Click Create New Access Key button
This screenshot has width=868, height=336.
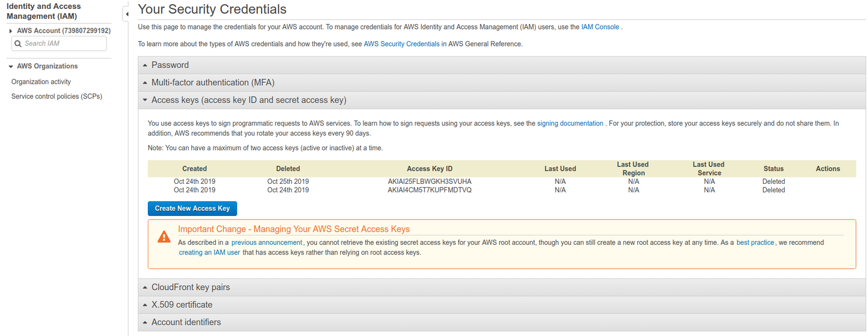click(192, 209)
